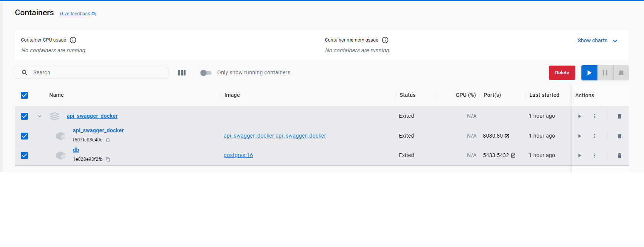Click the Container CPU usage info icon

(73, 40)
